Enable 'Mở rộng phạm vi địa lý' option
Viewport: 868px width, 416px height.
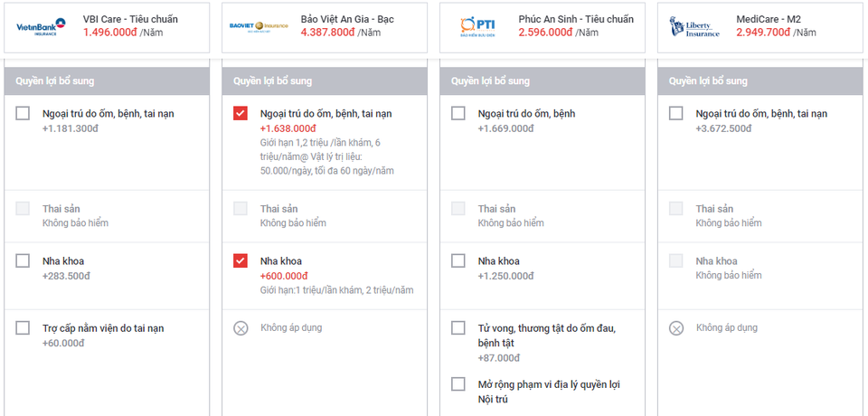point(458,384)
